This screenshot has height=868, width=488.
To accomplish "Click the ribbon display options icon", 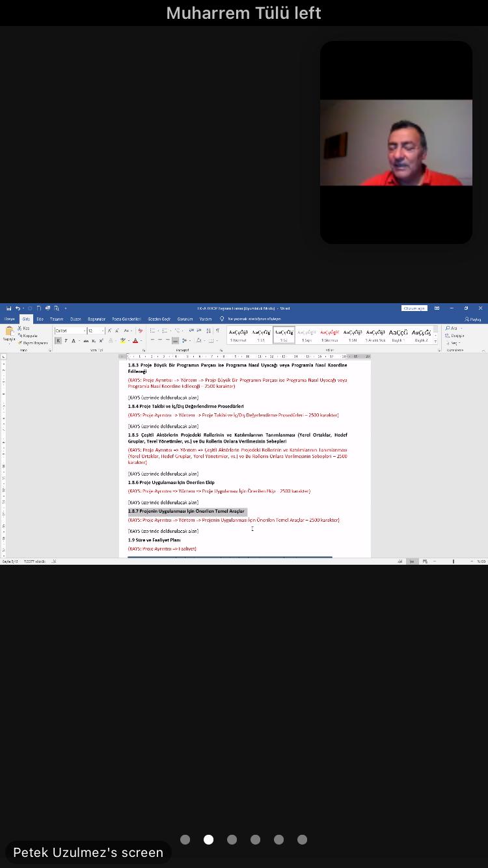I will (x=437, y=308).
